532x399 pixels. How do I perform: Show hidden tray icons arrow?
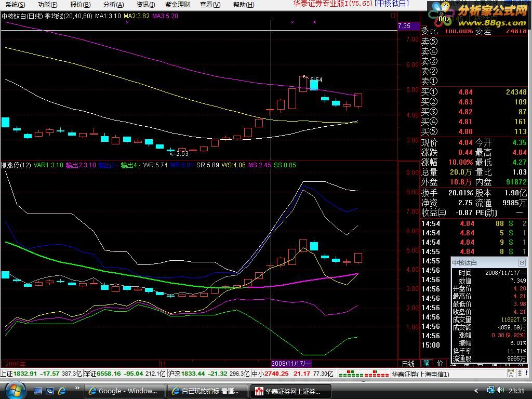pyautogui.click(x=476, y=391)
